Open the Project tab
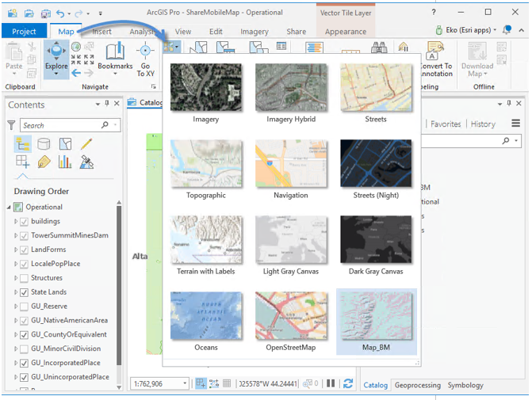Image resolution: width=532 pixels, height=400 pixels. point(24,32)
